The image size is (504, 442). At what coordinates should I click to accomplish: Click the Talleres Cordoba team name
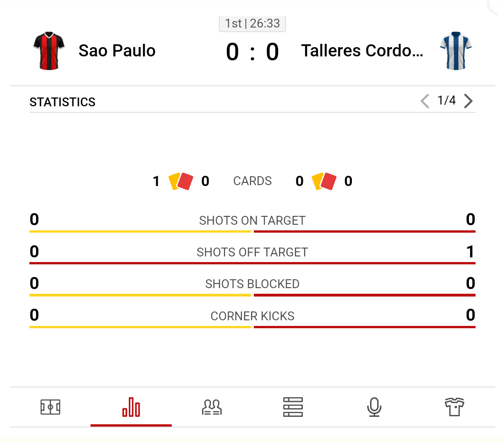coord(362,51)
